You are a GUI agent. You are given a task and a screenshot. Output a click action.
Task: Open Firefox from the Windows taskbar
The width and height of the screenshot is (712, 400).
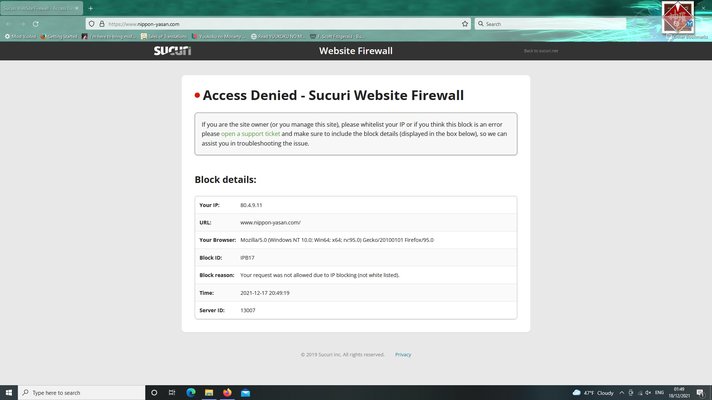(x=227, y=393)
